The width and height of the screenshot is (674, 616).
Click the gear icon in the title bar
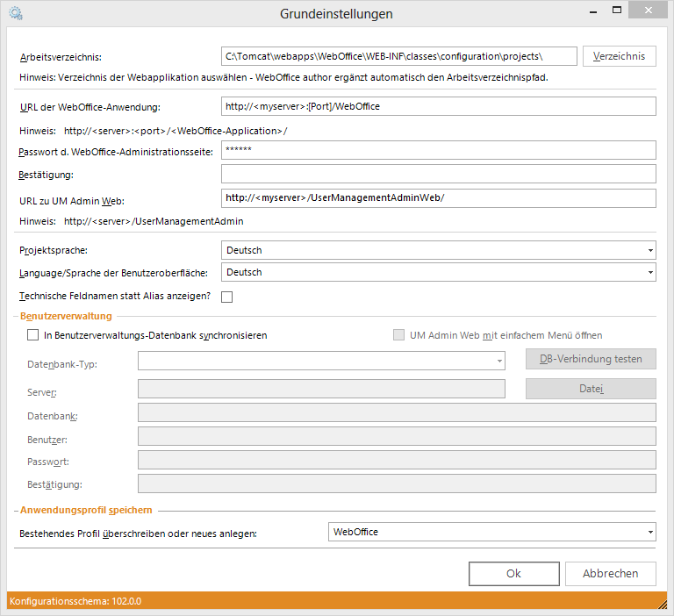16,13
